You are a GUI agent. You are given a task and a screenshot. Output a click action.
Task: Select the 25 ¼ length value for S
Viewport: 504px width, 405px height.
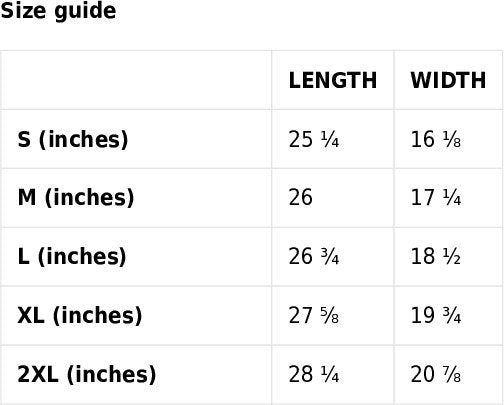click(314, 139)
